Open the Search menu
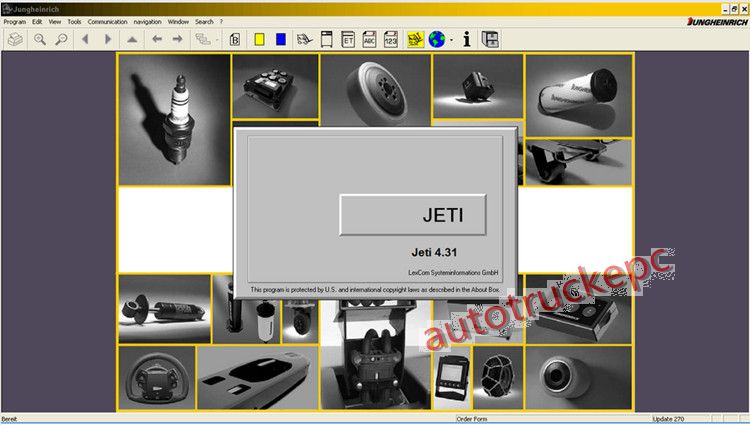The width and height of the screenshot is (750, 425). tap(204, 22)
